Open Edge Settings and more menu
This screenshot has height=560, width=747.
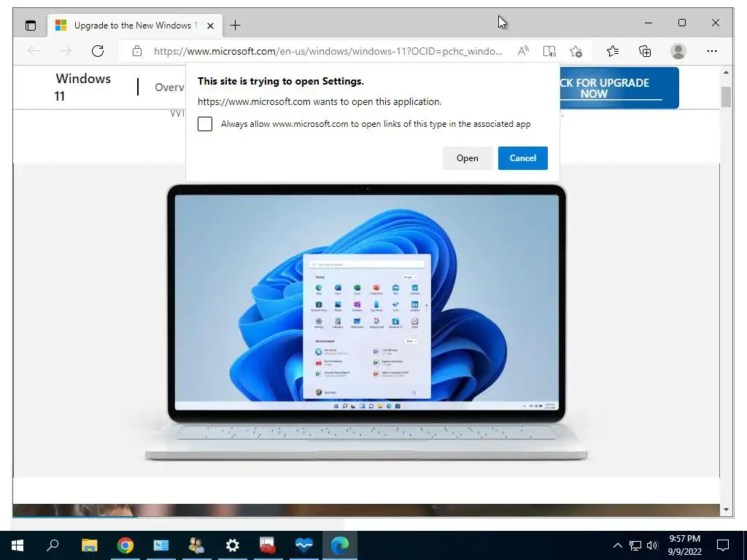point(712,51)
